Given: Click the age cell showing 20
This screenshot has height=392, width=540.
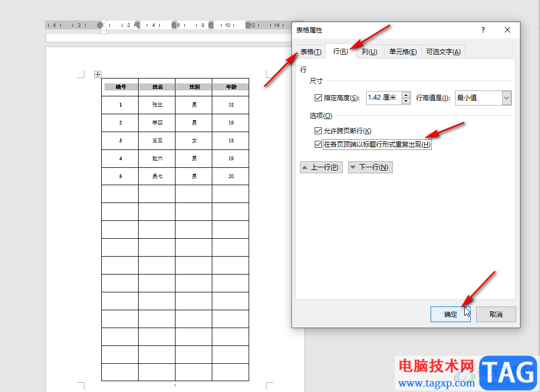Looking at the screenshot, I should [x=231, y=177].
